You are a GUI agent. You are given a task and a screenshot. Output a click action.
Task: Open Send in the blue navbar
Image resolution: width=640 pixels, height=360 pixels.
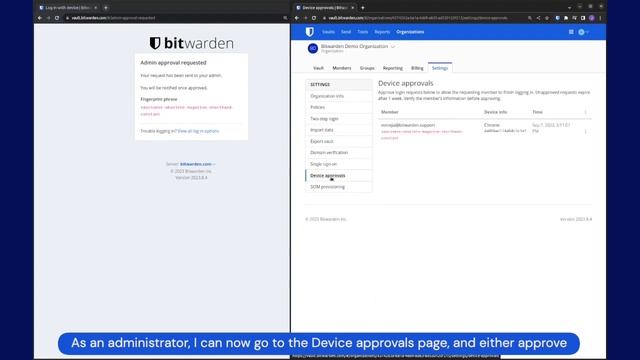[x=346, y=32]
